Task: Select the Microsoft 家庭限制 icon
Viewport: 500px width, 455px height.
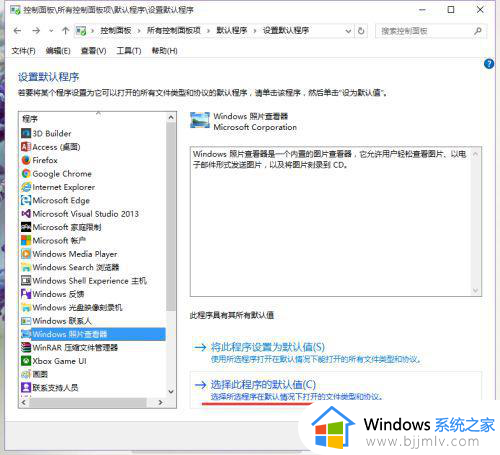Action: pos(26,227)
